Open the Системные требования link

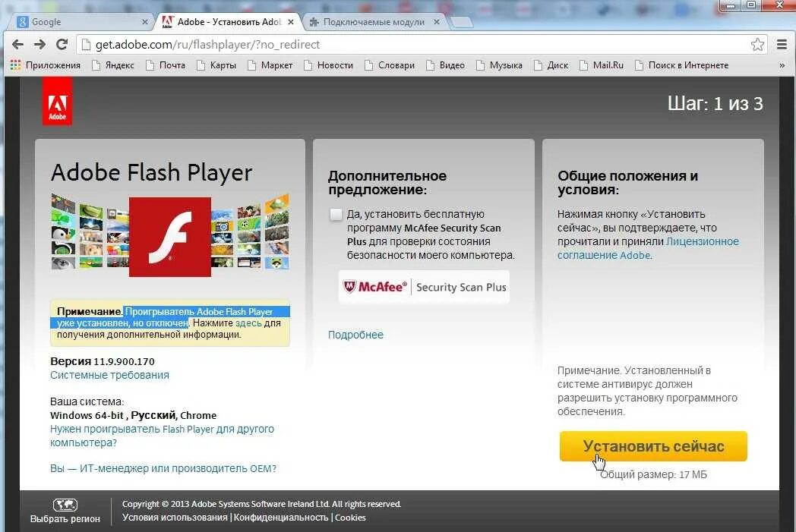point(109,376)
